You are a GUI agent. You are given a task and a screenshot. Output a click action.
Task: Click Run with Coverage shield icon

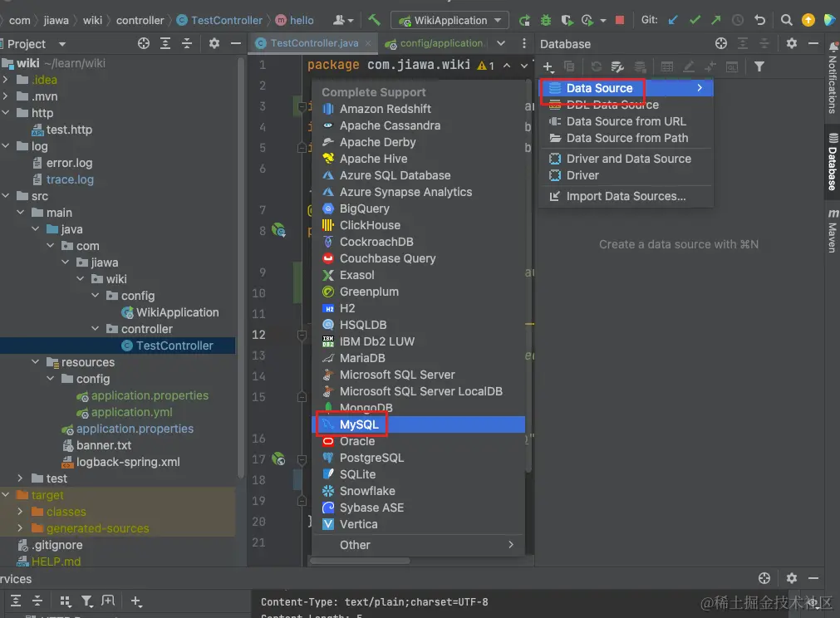[567, 20]
